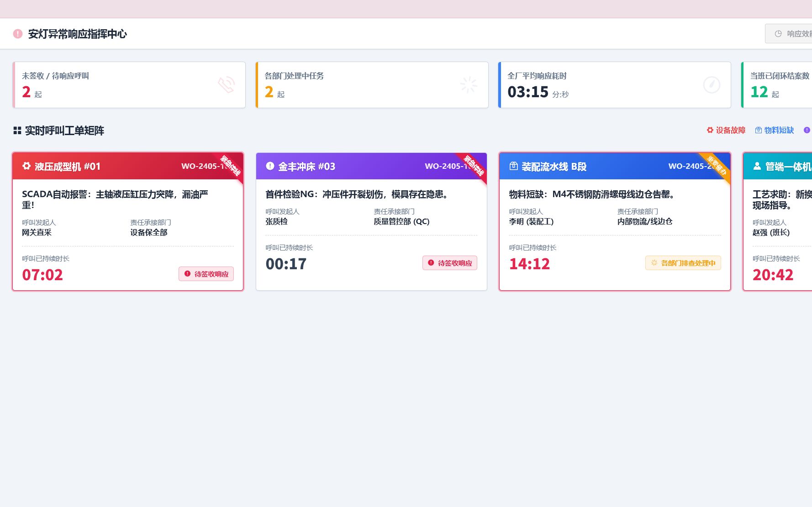This screenshot has width=812, height=507.
Task: Click the pink alert icon beside the dashboard title
Action: click(18, 34)
